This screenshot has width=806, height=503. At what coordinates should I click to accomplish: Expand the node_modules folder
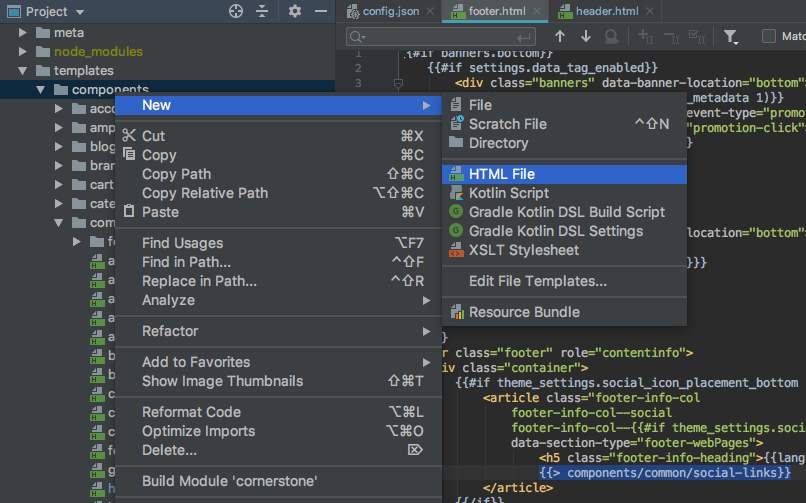tap(22, 51)
